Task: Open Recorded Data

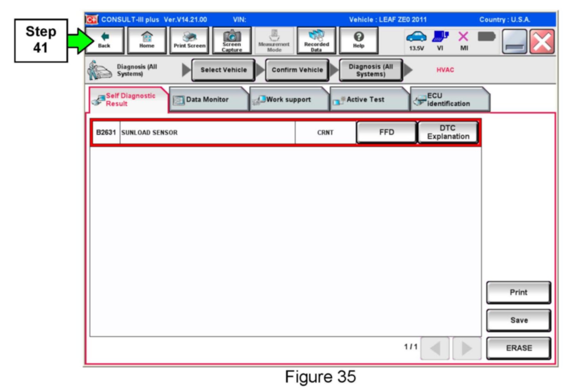Action: (316, 40)
